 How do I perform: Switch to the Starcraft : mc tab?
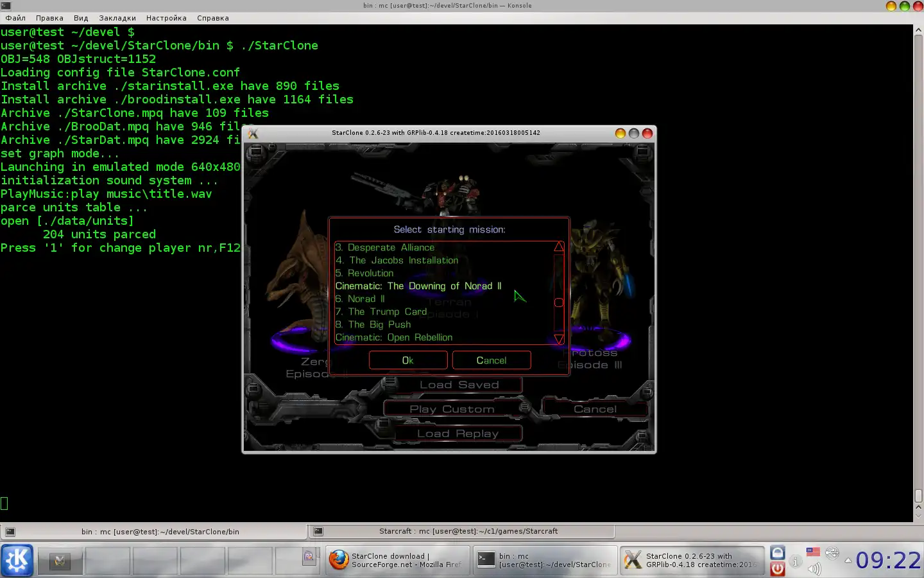point(462,532)
